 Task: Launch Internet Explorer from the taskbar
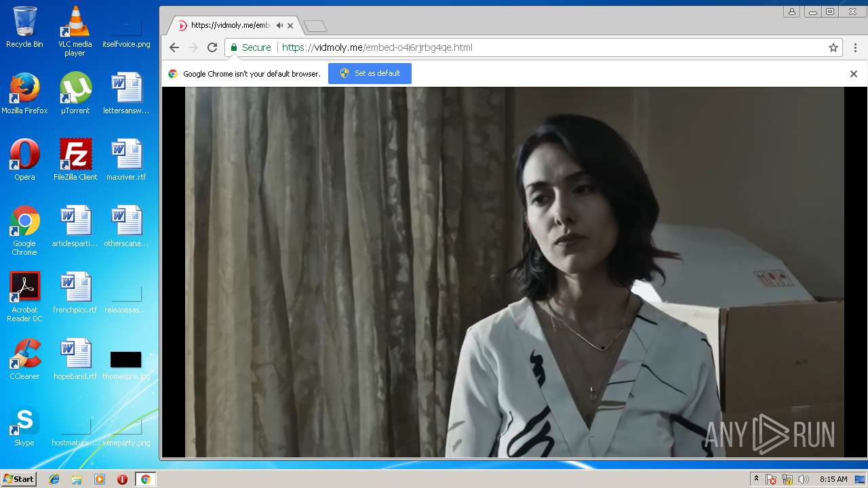tap(54, 479)
